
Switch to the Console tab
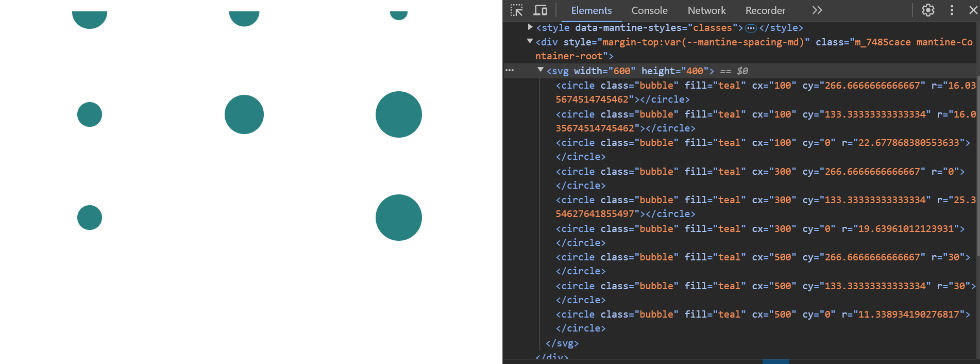click(x=649, y=10)
